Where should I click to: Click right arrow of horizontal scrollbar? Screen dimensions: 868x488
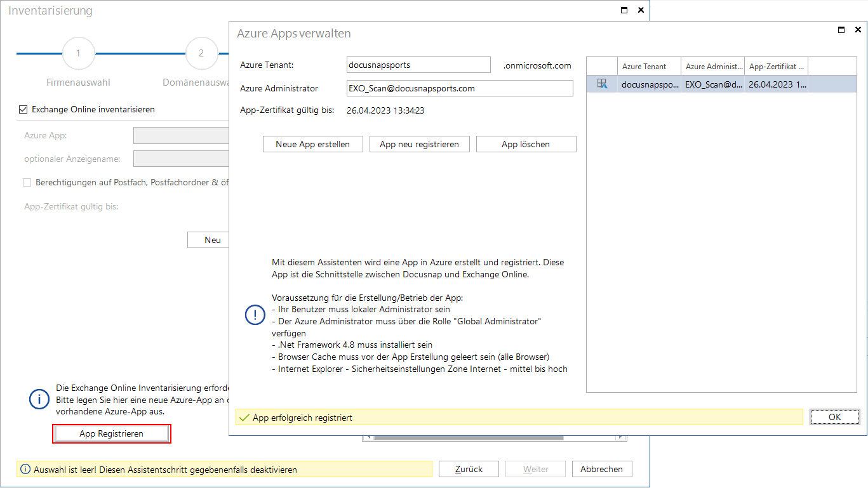point(622,437)
